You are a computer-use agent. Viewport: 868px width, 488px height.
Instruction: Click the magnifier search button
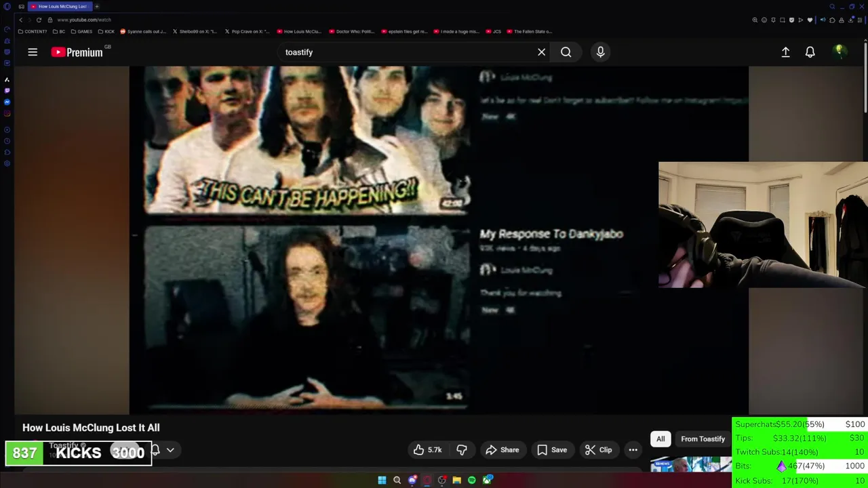coord(566,52)
